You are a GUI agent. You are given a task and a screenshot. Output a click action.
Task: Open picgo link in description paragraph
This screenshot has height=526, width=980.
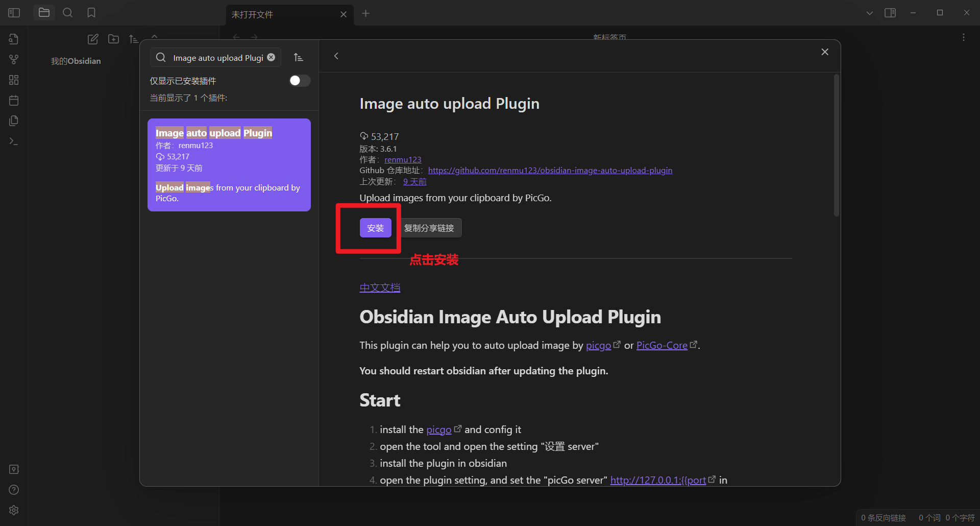pyautogui.click(x=598, y=346)
